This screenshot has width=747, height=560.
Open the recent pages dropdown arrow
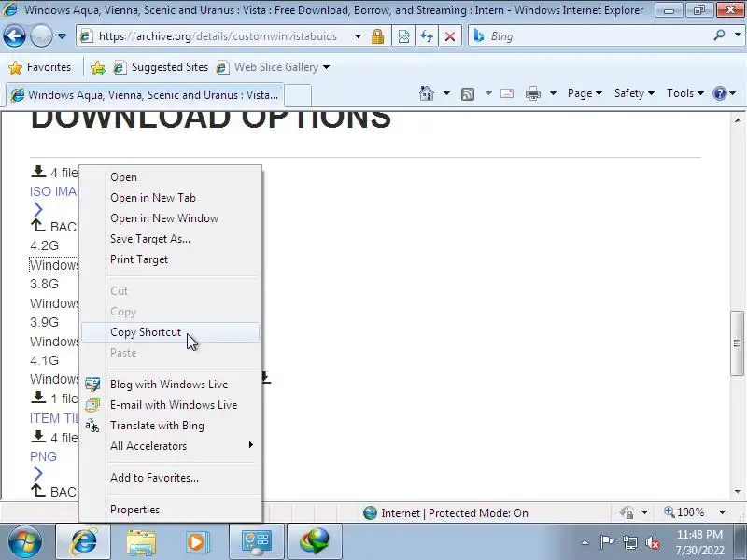pyautogui.click(x=62, y=36)
